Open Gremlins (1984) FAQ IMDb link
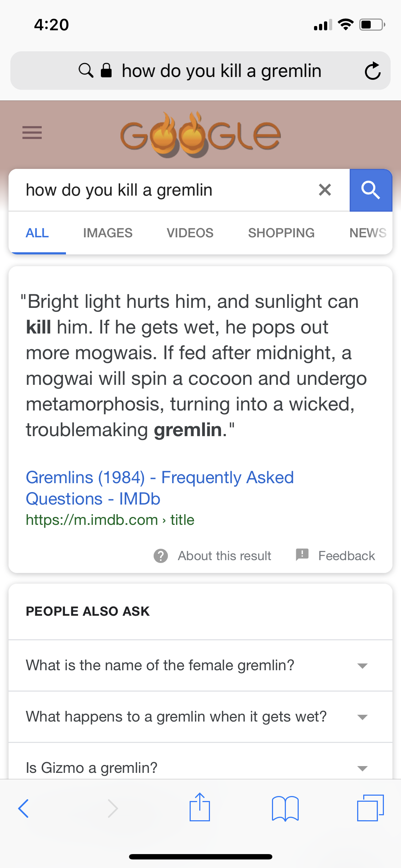 point(160,488)
